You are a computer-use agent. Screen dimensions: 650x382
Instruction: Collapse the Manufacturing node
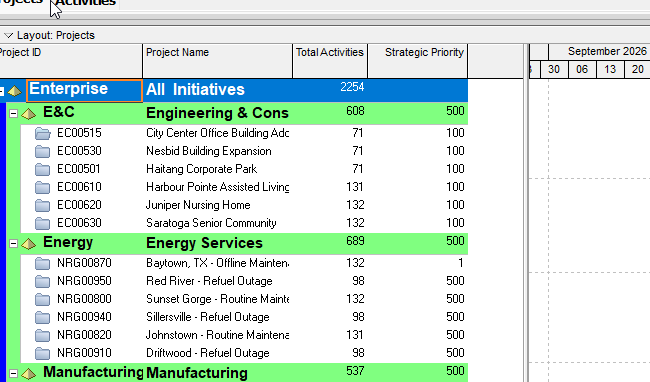pos(13,373)
